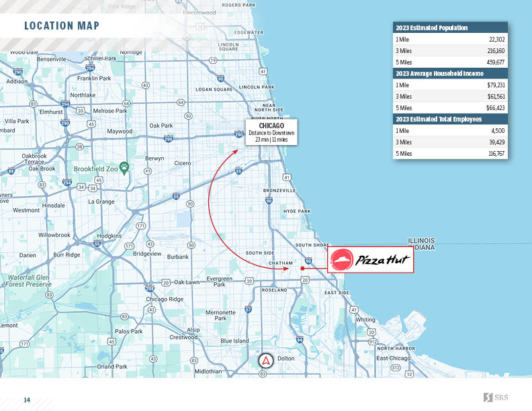Click the EAST SIDE neighborhood label
Screen dimensions: 532x411
point(337,293)
